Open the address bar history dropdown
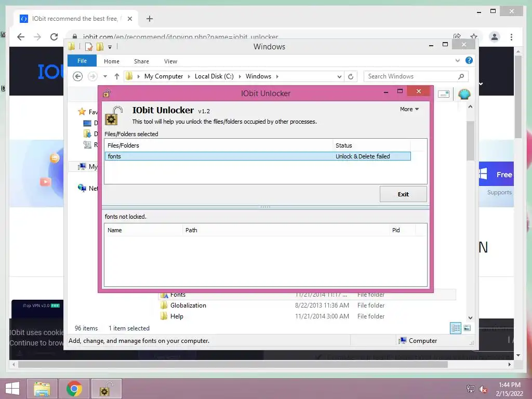The width and height of the screenshot is (532, 399). (339, 77)
